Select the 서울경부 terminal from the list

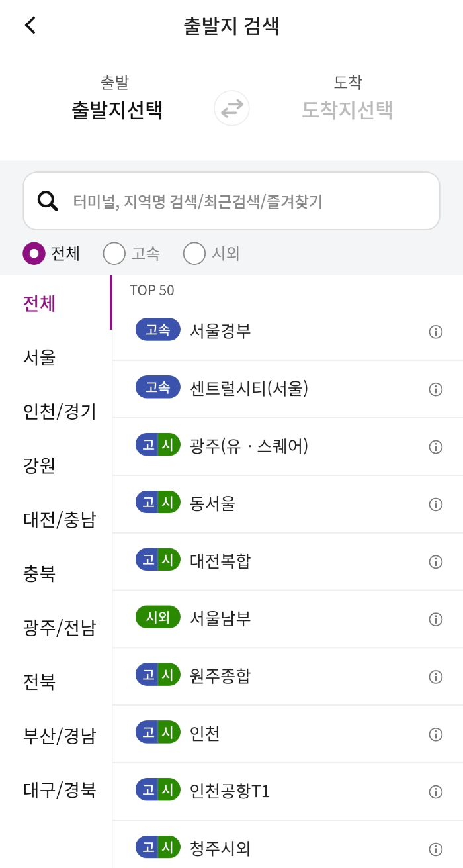click(x=265, y=331)
